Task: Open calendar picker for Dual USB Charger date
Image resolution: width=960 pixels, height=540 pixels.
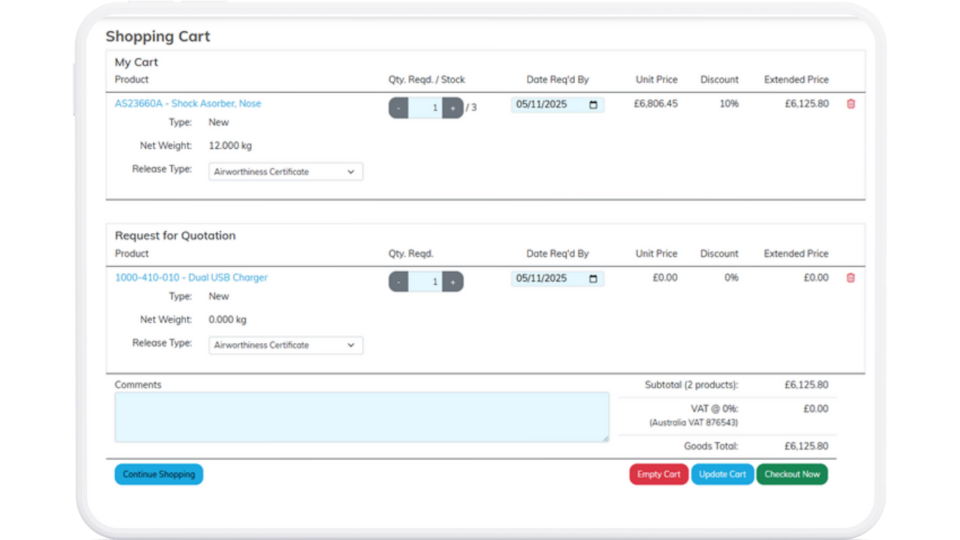Action: [x=593, y=279]
